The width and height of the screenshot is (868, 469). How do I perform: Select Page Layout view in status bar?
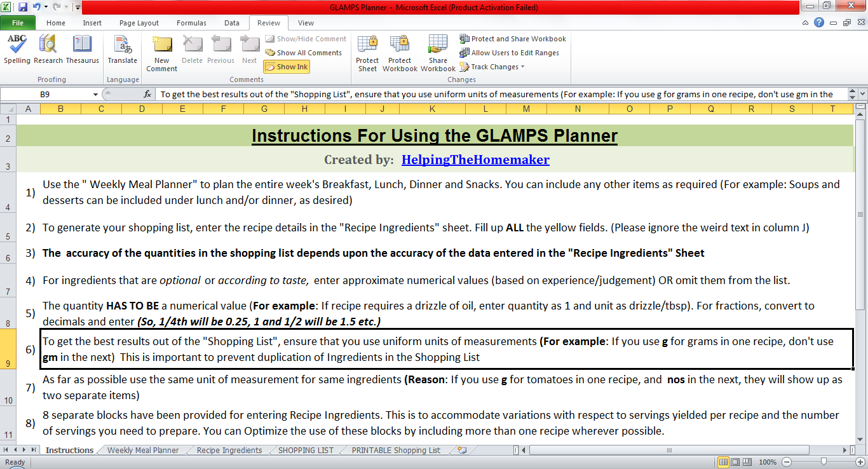[735, 462]
